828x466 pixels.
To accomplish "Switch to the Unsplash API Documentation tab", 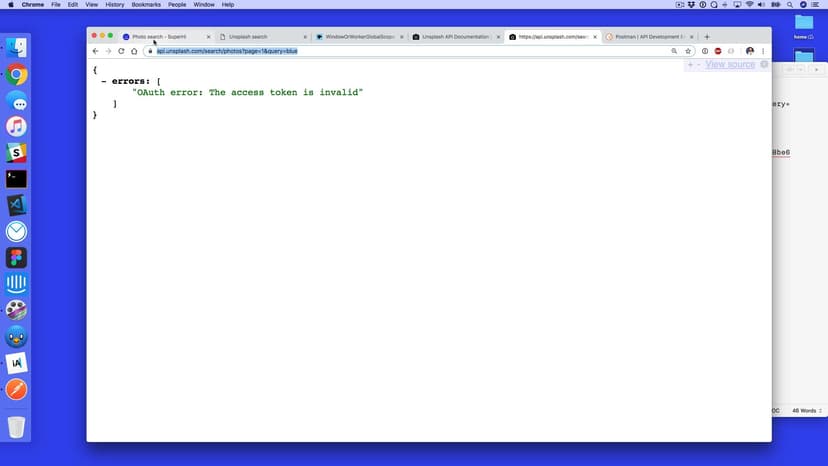I will pos(455,37).
